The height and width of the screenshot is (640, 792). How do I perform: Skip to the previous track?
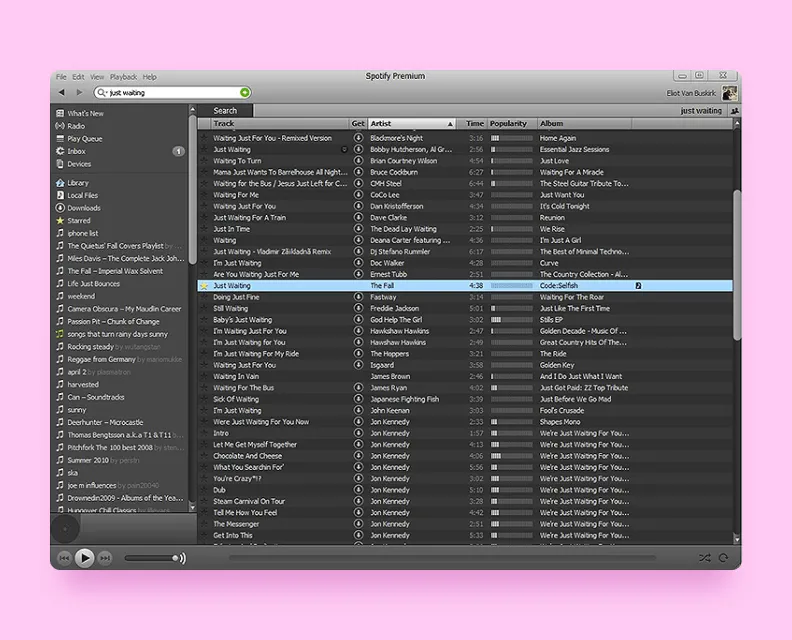coord(64,558)
